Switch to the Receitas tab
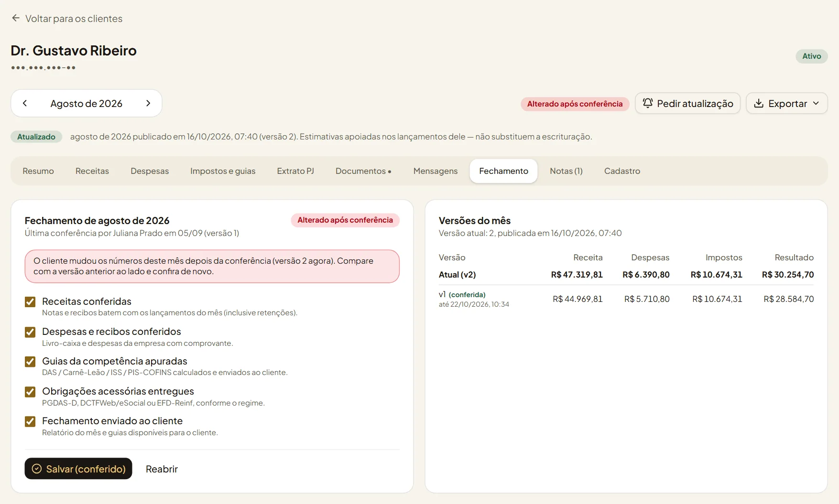 tap(92, 171)
